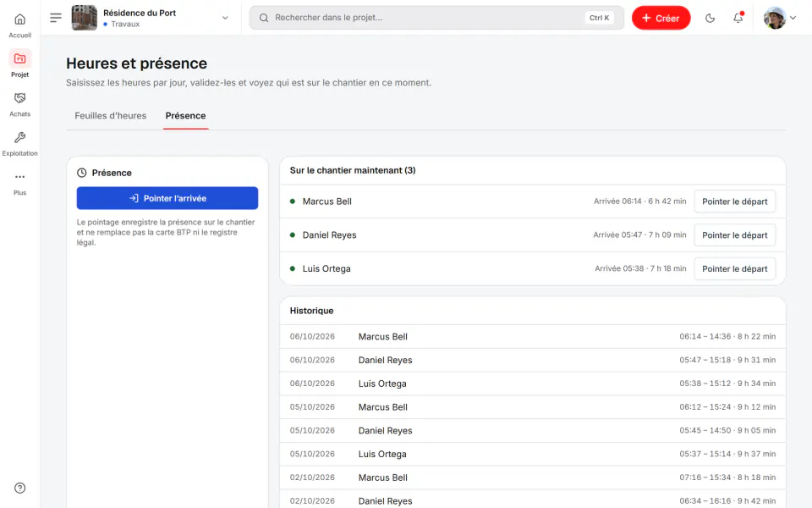Image resolution: width=812 pixels, height=508 pixels.
Task: Show more options via Plus icon
Action: (x=19, y=177)
